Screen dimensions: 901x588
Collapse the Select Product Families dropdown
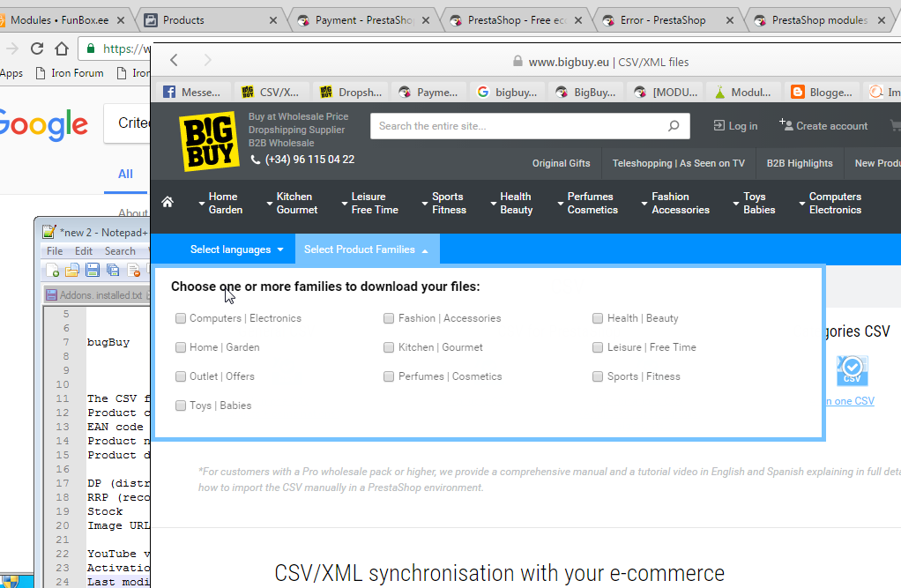click(x=367, y=249)
